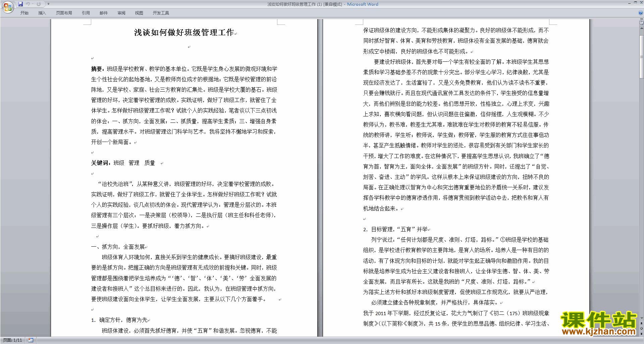The height and width of the screenshot is (344, 644).
Task: Open Select Browse Object circle button
Action: click(x=642, y=329)
